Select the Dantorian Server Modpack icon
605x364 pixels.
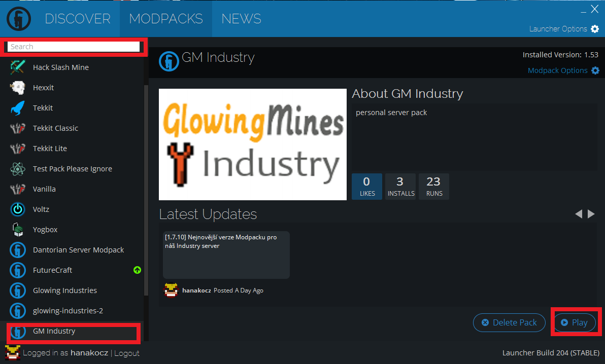[x=17, y=250]
